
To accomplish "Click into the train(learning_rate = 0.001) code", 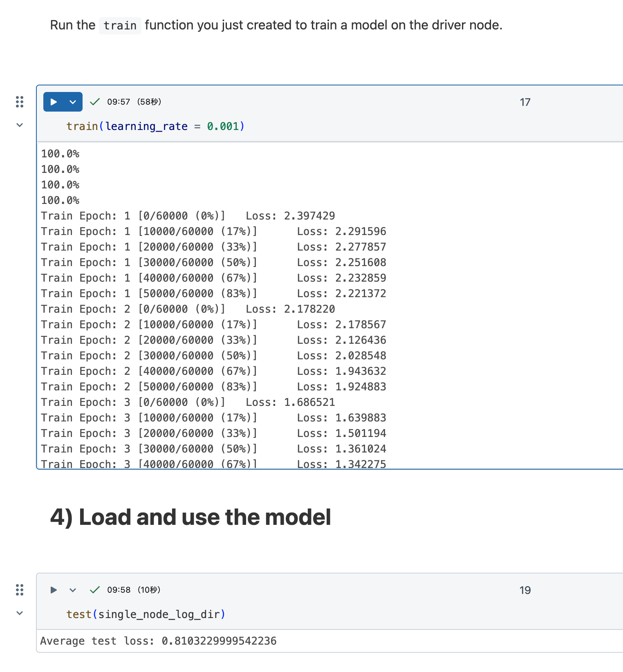I will point(155,126).
